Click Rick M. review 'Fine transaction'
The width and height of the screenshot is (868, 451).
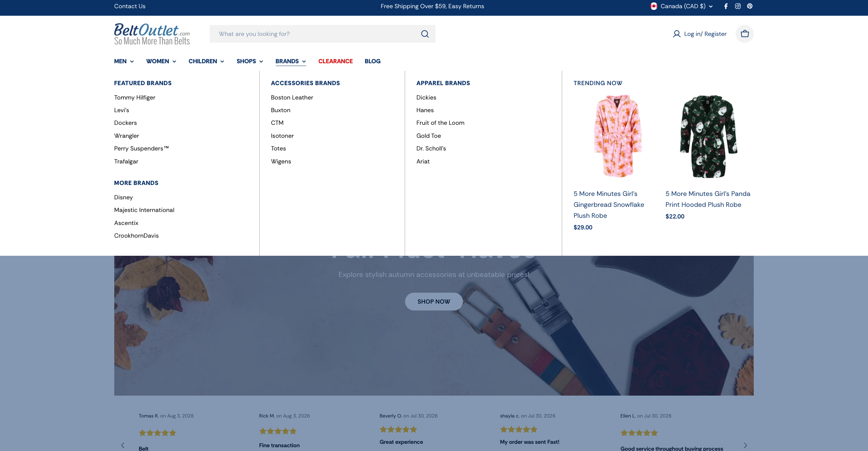[279, 445]
